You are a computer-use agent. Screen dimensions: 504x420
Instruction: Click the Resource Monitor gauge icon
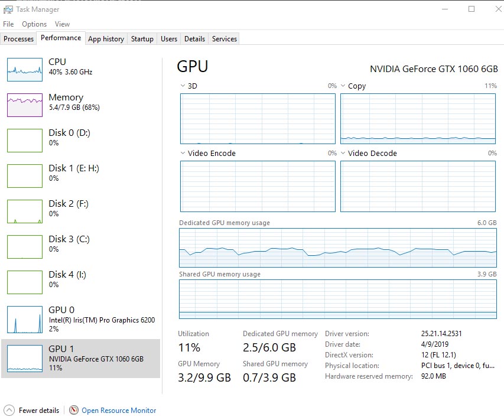tap(74, 410)
